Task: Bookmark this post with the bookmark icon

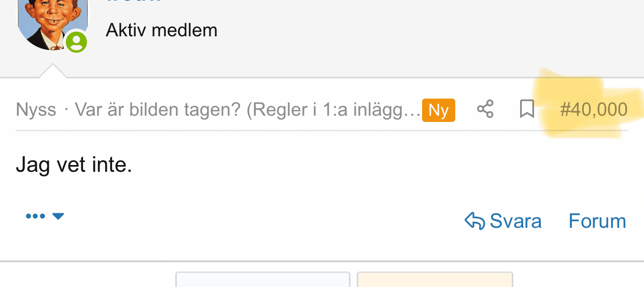Action: (527, 110)
